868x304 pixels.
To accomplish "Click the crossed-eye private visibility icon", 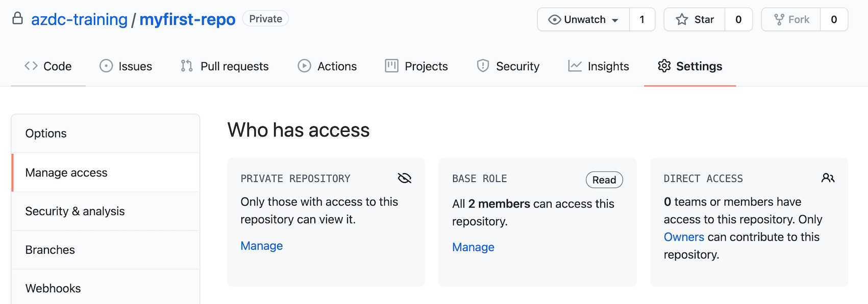I will (405, 178).
